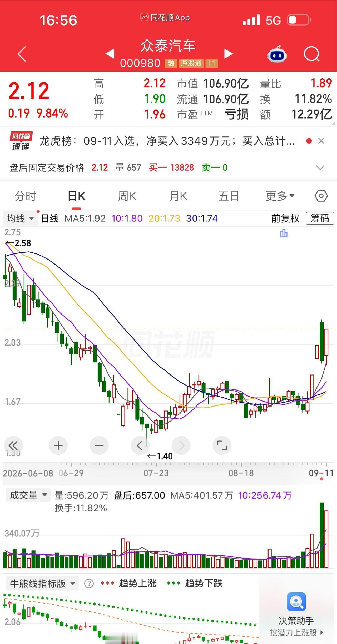Go to next stock with right triangle
The image size is (337, 644).
pos(229,54)
